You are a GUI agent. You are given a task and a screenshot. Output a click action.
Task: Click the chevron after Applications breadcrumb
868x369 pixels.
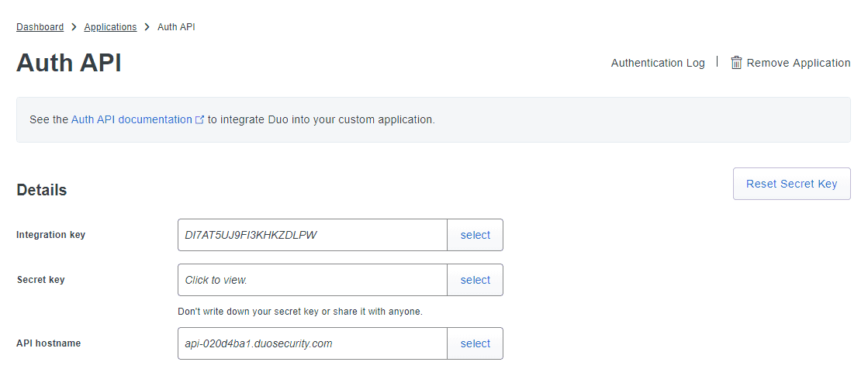(x=147, y=27)
